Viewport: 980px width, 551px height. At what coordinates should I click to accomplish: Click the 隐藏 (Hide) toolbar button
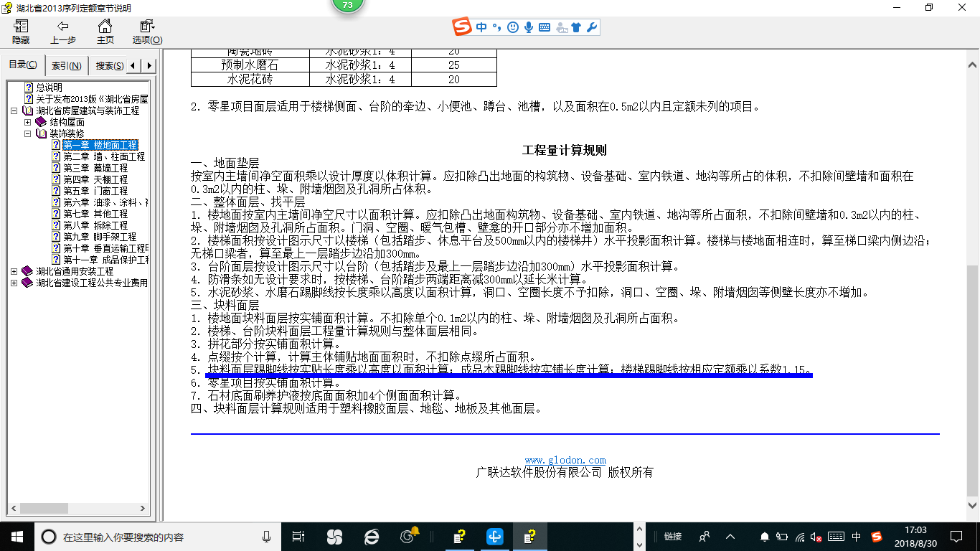[21, 32]
